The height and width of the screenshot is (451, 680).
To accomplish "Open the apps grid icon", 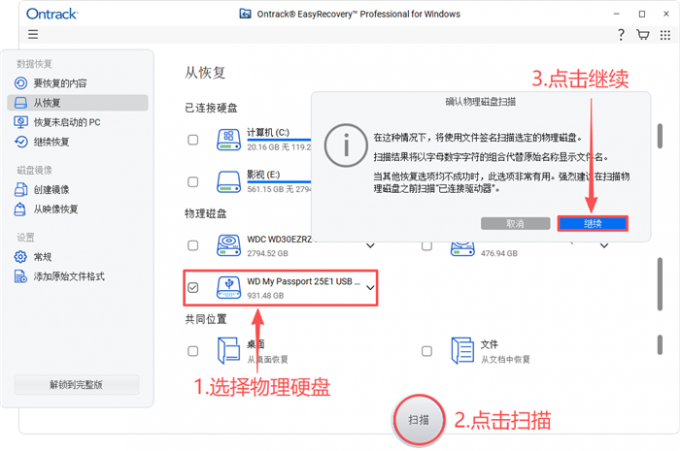I will click(665, 35).
